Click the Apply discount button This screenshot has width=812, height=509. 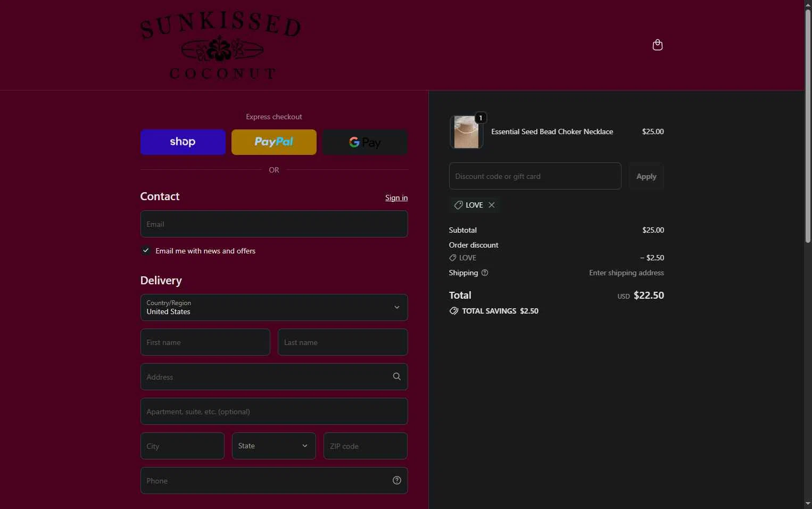click(647, 176)
